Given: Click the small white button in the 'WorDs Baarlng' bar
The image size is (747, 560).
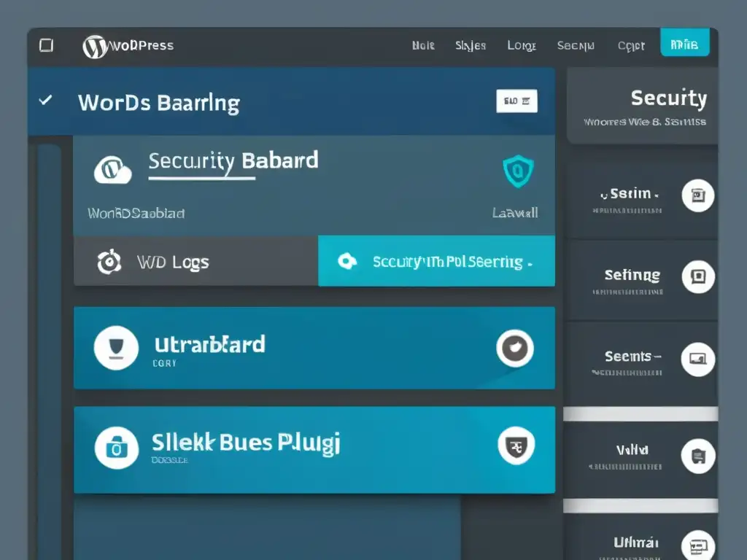Looking at the screenshot, I should coord(516,101).
